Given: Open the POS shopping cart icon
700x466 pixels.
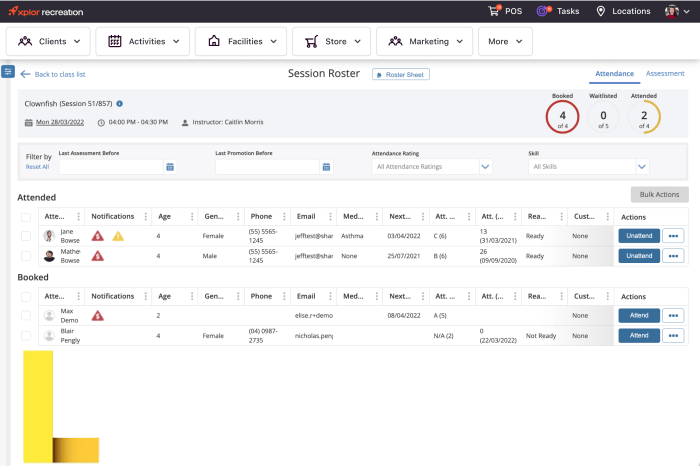Looking at the screenshot, I should pyautogui.click(x=494, y=11).
